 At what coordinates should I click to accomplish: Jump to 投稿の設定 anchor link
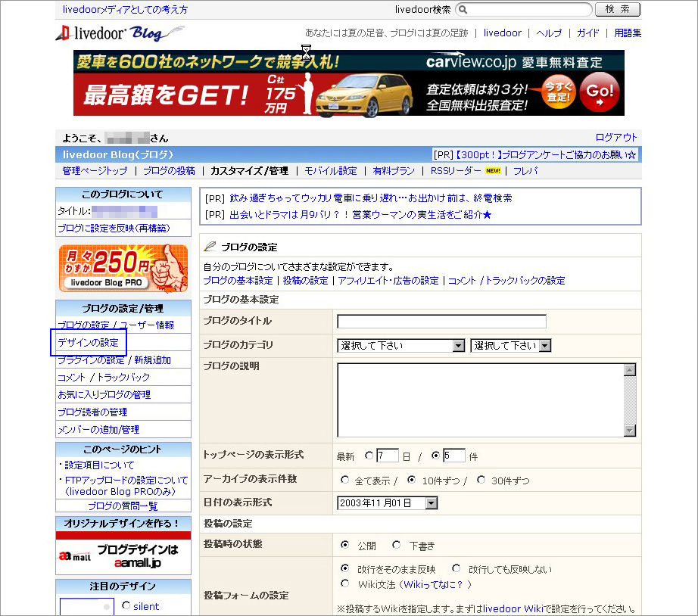tap(305, 281)
